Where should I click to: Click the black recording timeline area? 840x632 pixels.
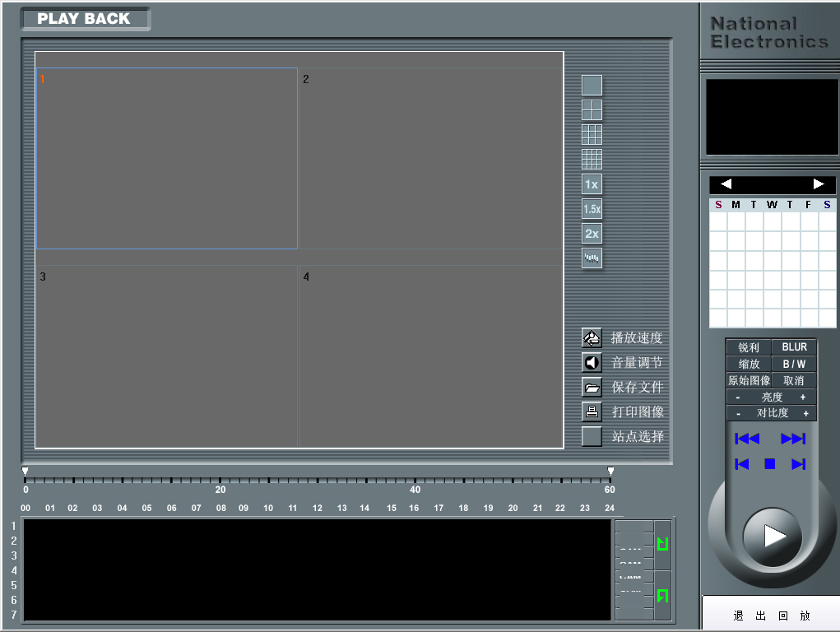(317, 569)
